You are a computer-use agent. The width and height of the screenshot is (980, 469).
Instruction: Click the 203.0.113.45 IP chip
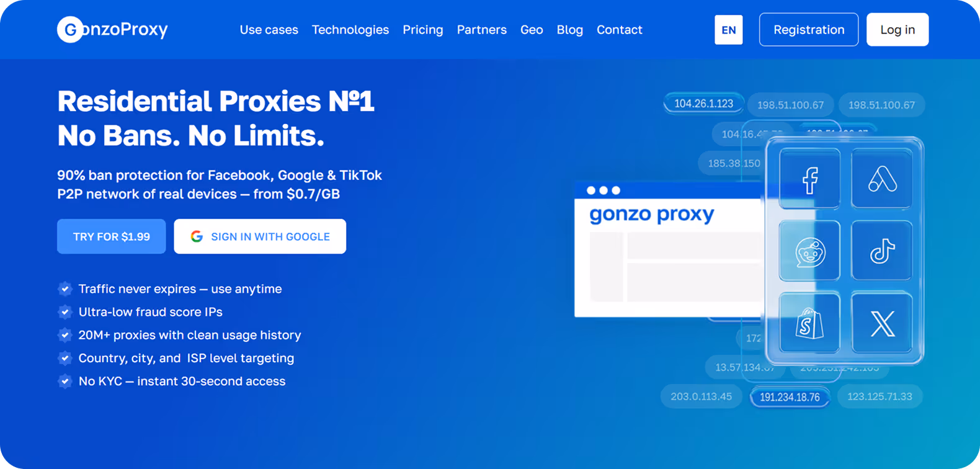pos(701,396)
